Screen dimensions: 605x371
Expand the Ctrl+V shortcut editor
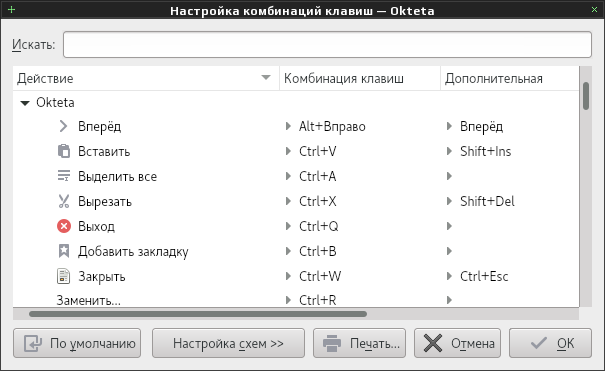288,151
